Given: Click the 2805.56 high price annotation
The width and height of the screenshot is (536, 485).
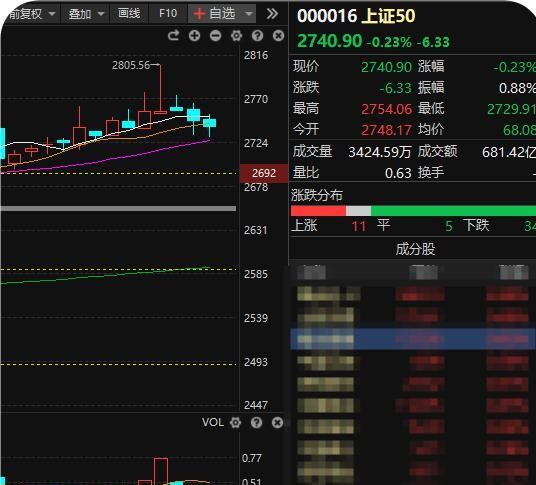Looking at the screenshot, I should pyautogui.click(x=131, y=65).
